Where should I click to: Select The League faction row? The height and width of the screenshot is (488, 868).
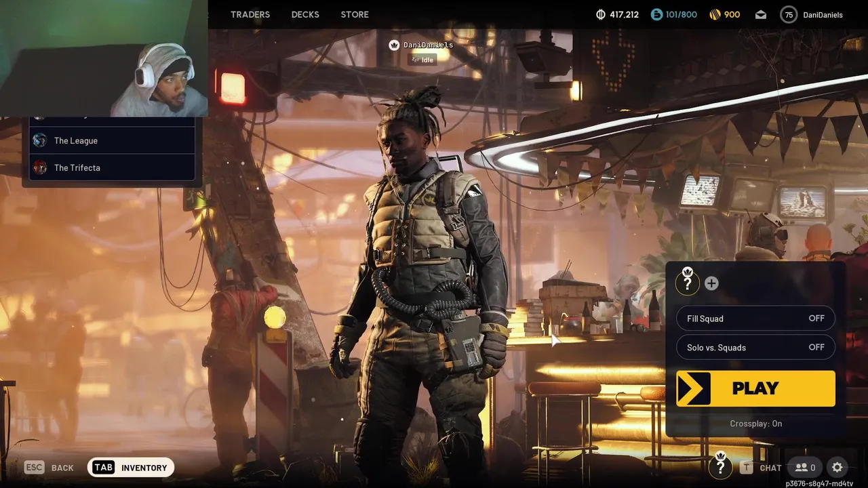(112, 140)
